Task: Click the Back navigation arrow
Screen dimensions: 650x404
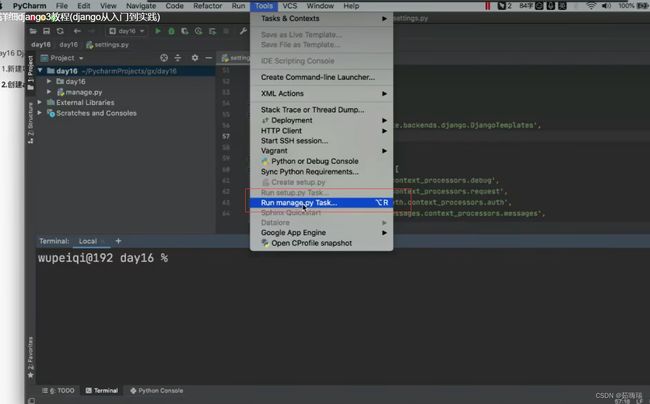Action: pyautogui.click(x=77, y=31)
